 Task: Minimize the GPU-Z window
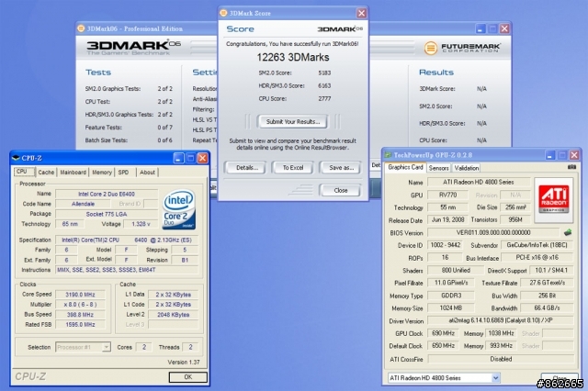point(549,155)
